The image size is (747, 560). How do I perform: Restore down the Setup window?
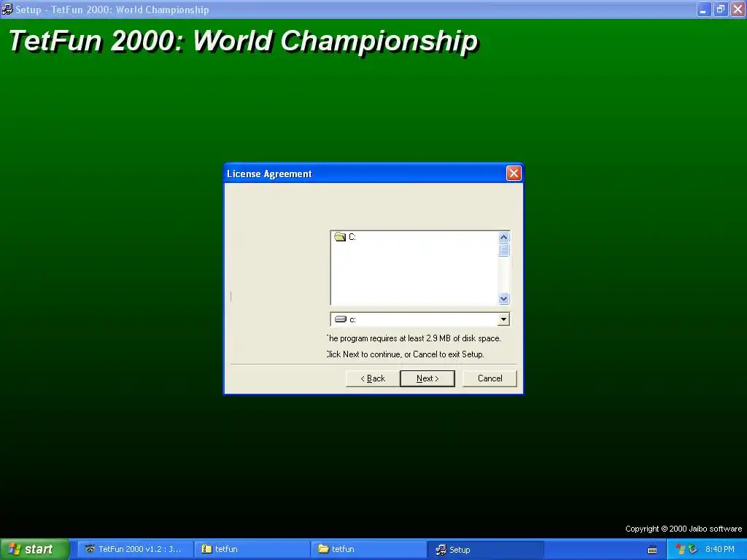click(x=721, y=9)
